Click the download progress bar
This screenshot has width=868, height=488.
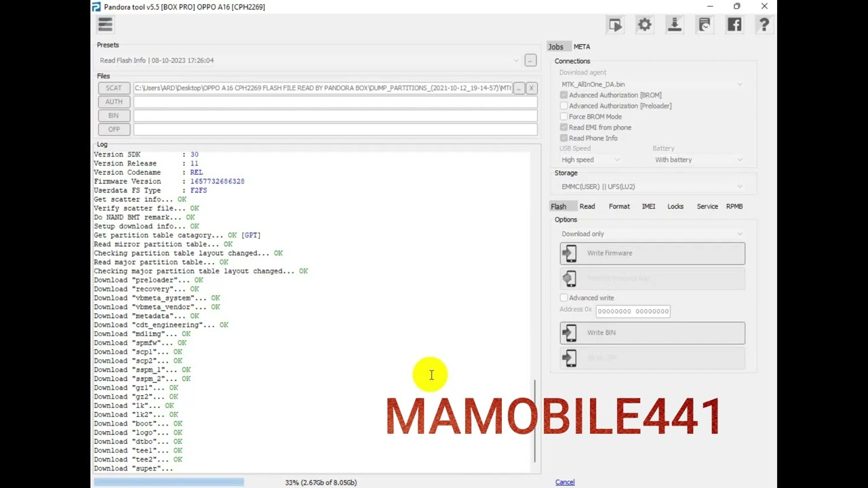[x=169, y=482]
